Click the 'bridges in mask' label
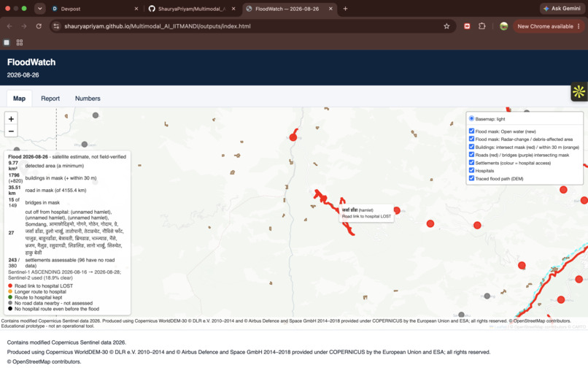The height and width of the screenshot is (368, 588). (42, 202)
